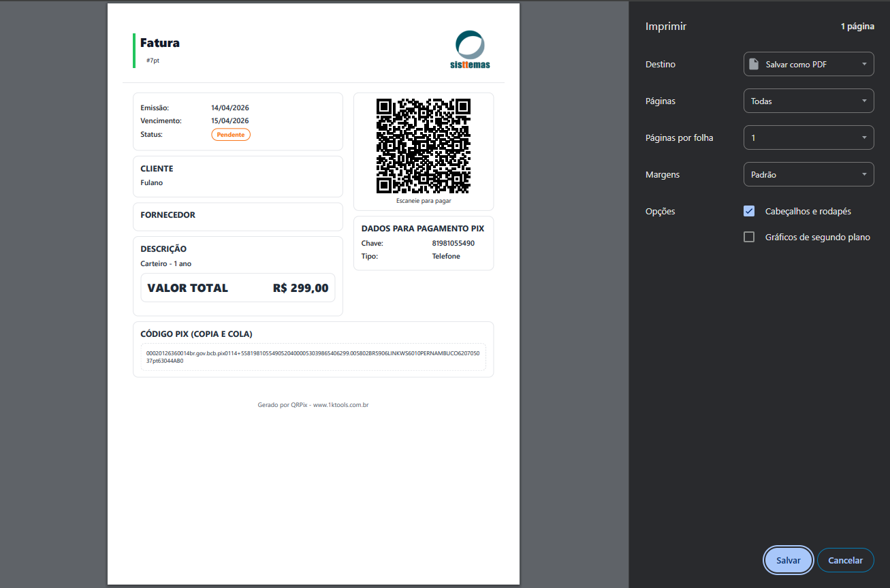
Task: Click the Gerado por QRPix footer text
Action: 313,405
